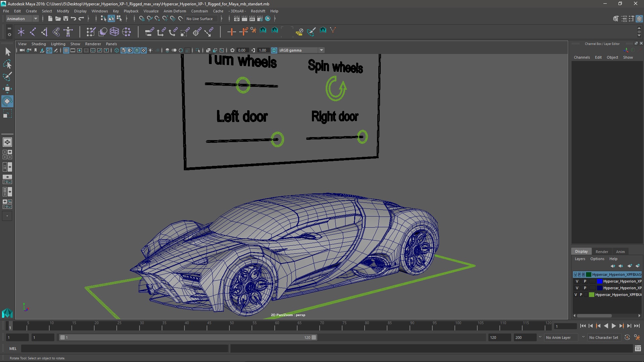The width and height of the screenshot is (644, 362).
Task: Start IPR render icon
Action: (252, 19)
